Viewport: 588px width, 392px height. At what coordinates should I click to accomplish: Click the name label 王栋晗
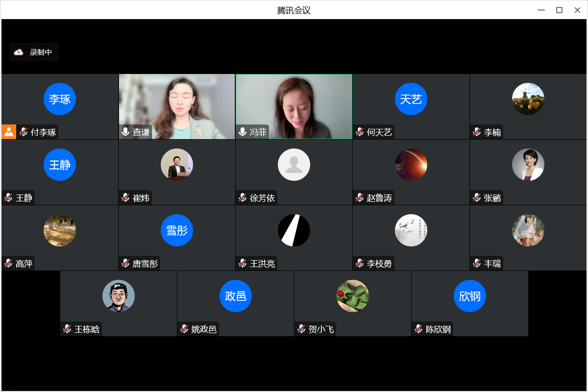coord(87,329)
